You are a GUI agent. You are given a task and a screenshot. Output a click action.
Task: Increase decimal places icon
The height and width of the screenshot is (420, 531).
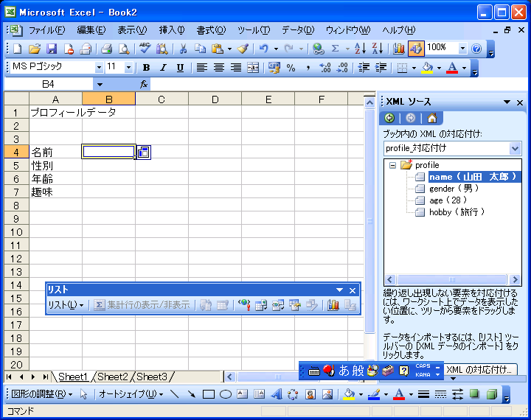pyautogui.click(x=325, y=68)
